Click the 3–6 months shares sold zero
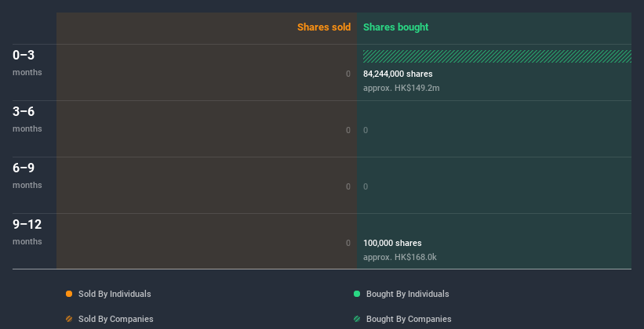644x329 pixels. pos(348,131)
